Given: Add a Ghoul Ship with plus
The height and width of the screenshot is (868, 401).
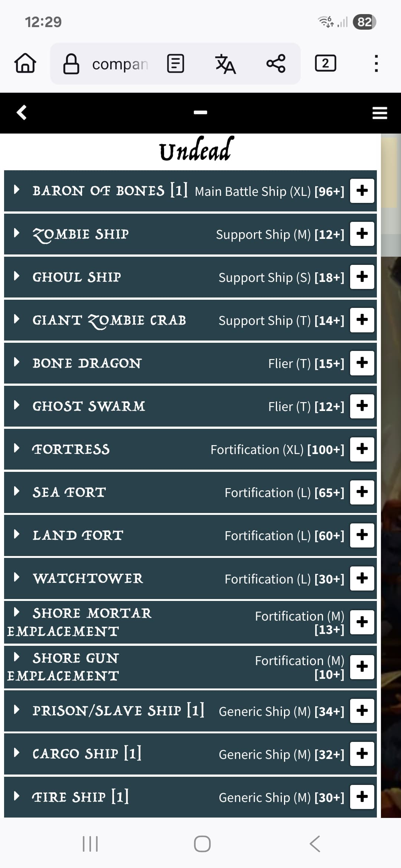Looking at the screenshot, I should point(362,277).
